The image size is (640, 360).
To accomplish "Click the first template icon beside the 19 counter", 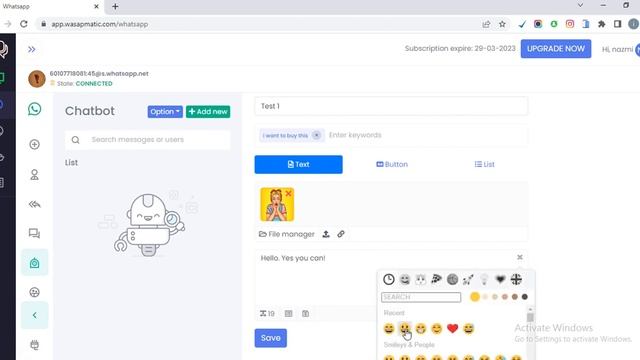I will (x=289, y=313).
